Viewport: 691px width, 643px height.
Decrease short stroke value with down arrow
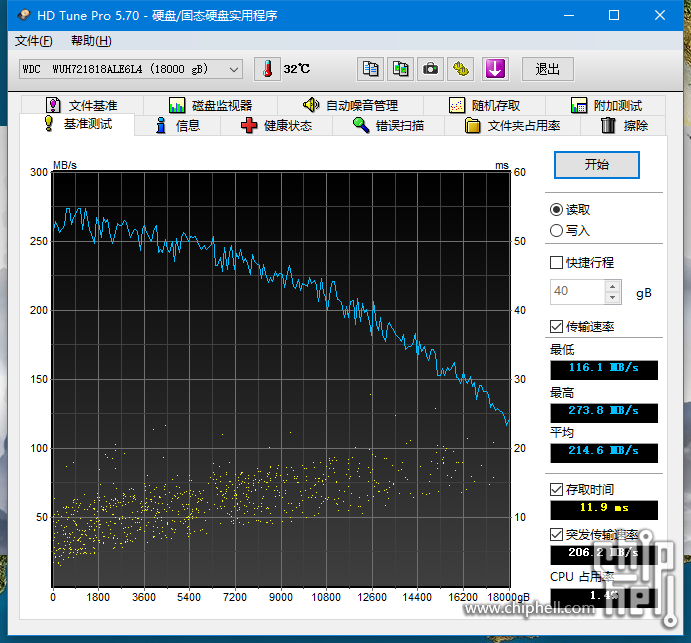coord(613,297)
